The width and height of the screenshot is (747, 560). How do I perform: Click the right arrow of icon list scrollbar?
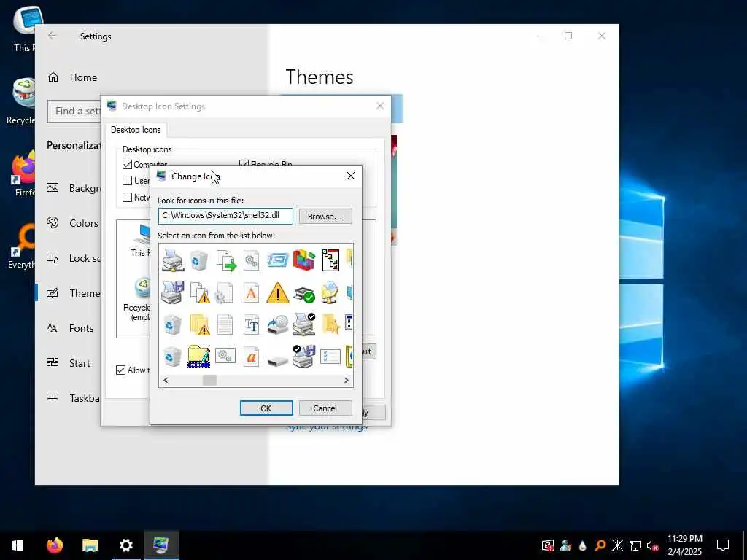(x=347, y=380)
